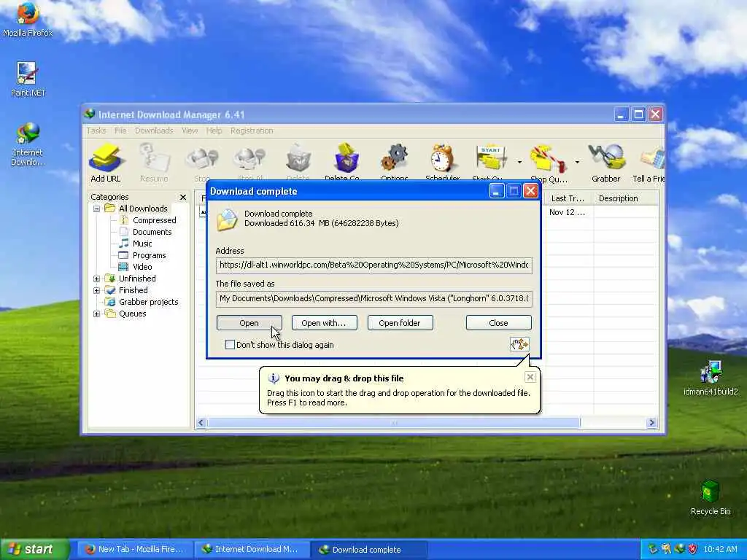This screenshot has height=560, width=747.
Task: Click Close button in Download complete dialog
Action: pos(498,323)
